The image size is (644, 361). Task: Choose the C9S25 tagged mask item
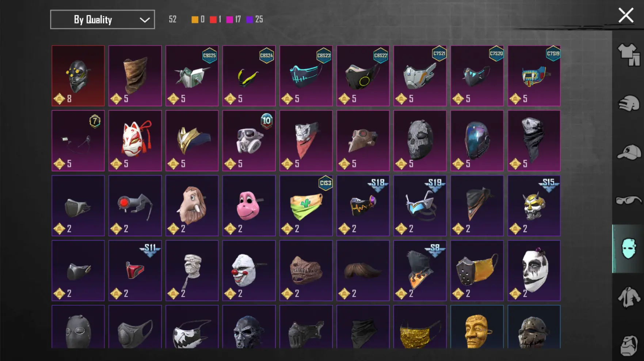coord(192,76)
